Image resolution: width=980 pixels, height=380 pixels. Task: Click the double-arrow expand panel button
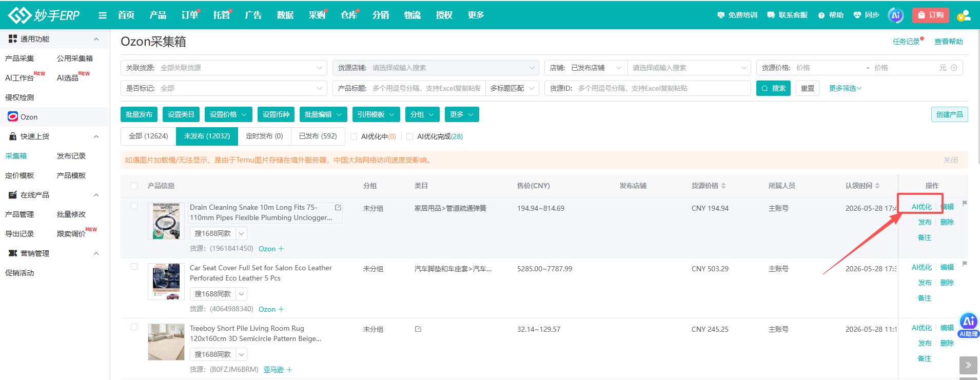coord(968,365)
